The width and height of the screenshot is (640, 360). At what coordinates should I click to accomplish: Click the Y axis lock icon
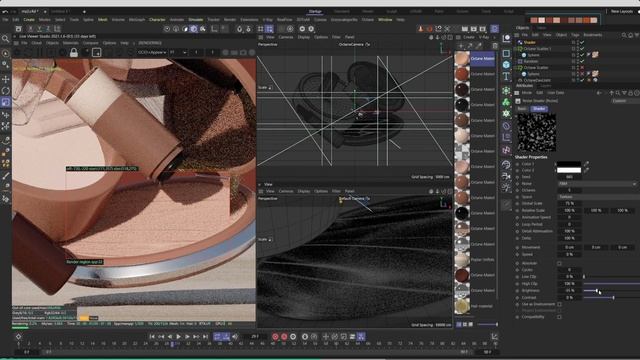(x=39, y=29)
